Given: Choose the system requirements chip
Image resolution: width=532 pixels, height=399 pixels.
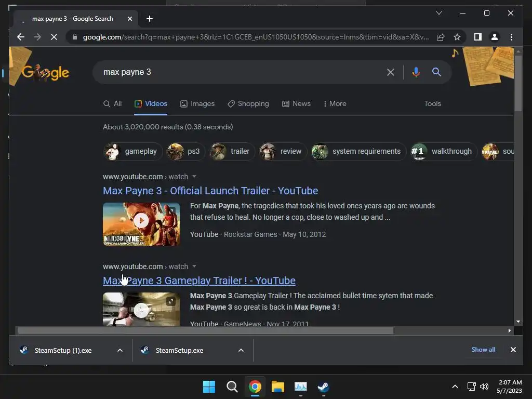Looking at the screenshot, I should 358,151.
